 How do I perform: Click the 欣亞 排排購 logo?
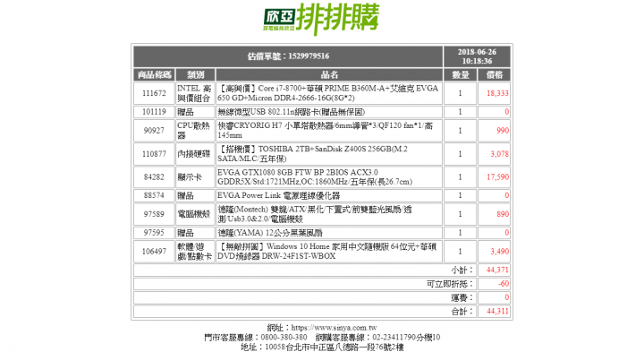(x=322, y=19)
